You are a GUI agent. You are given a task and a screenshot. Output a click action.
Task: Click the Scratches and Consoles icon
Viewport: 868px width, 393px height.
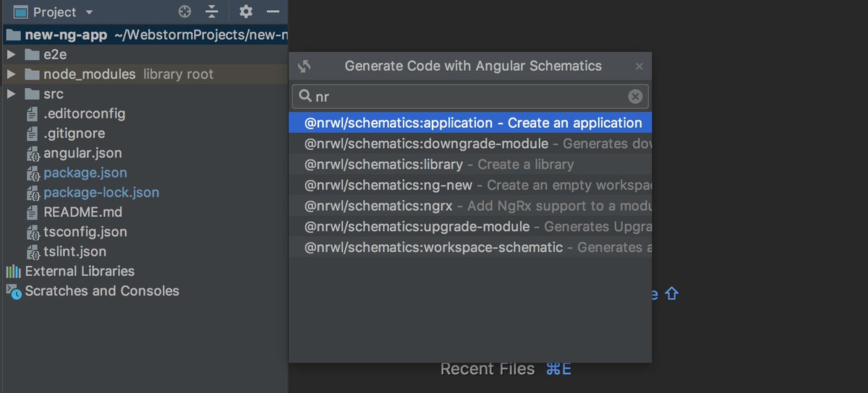pyautogui.click(x=13, y=291)
